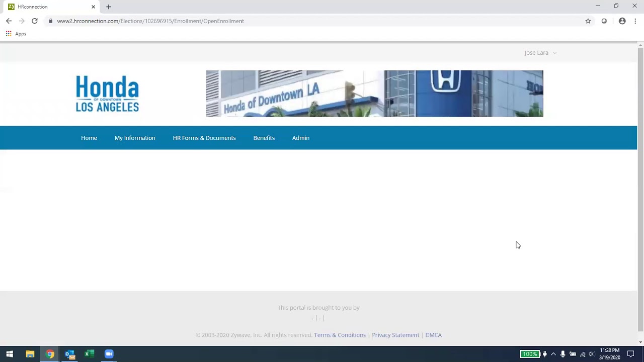
Task: Open Excel from taskbar
Action: [89, 354]
